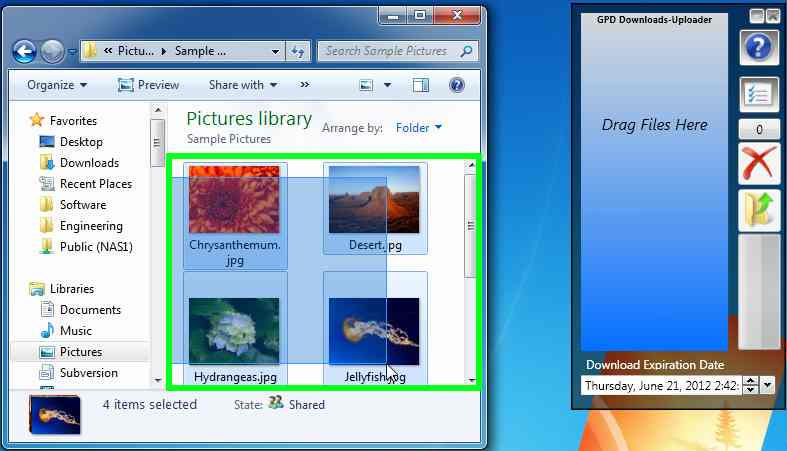The width and height of the screenshot is (787, 451).
Task: Open Downloads in Favorites
Action: coord(89,163)
